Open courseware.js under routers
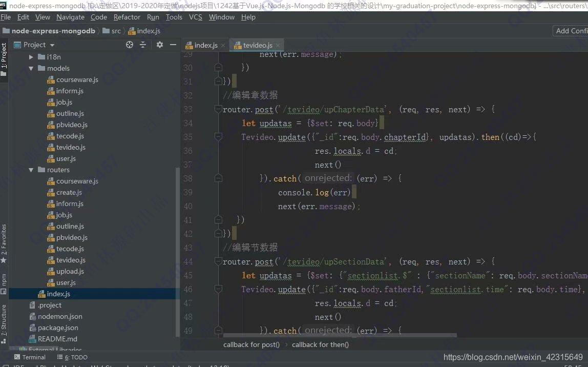Viewport: 588px width, 367px height. click(x=73, y=181)
